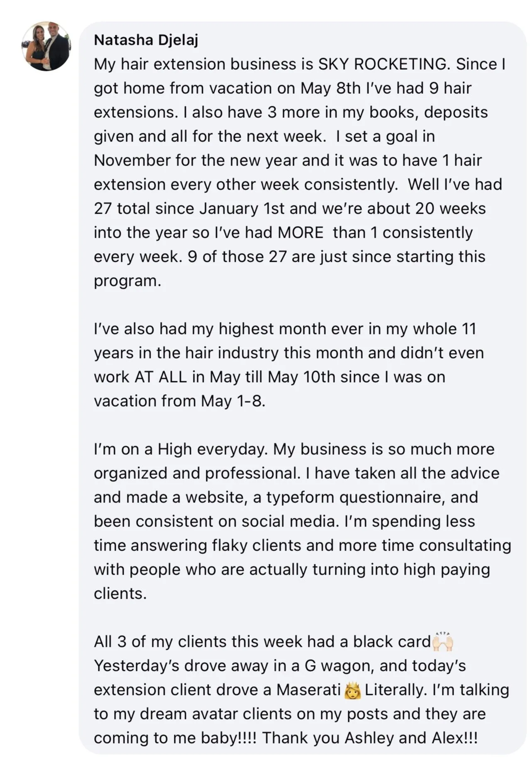Click the words SKY ROCKETING
This screenshot has width=532, height=768.
384,64
